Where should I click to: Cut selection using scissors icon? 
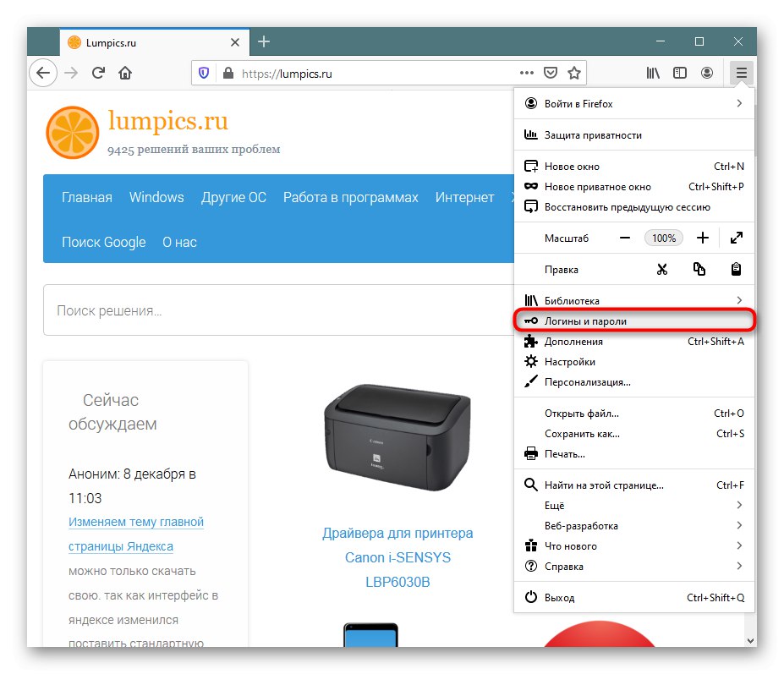662,270
